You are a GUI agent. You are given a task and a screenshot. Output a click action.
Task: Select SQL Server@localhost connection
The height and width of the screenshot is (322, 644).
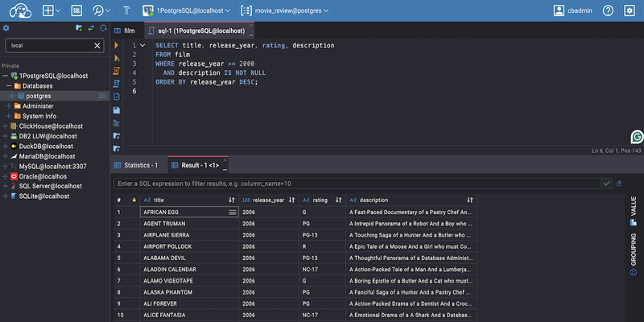pos(51,186)
